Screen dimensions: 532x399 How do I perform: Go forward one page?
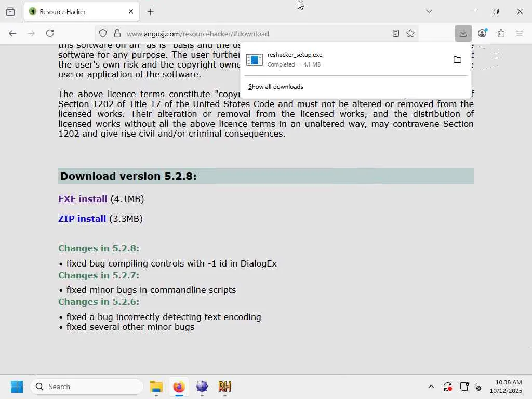point(31,33)
